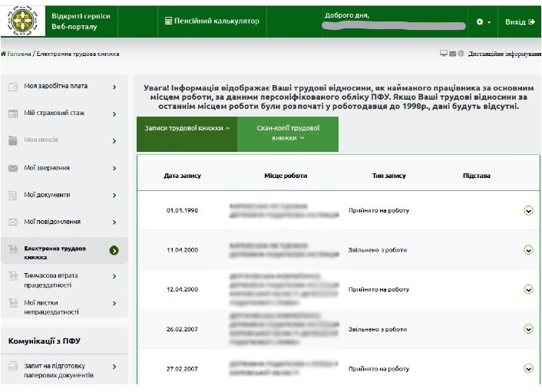Click icon of Електронна трудова книжка item
The width and height of the screenshot is (542, 392).
pos(13,249)
